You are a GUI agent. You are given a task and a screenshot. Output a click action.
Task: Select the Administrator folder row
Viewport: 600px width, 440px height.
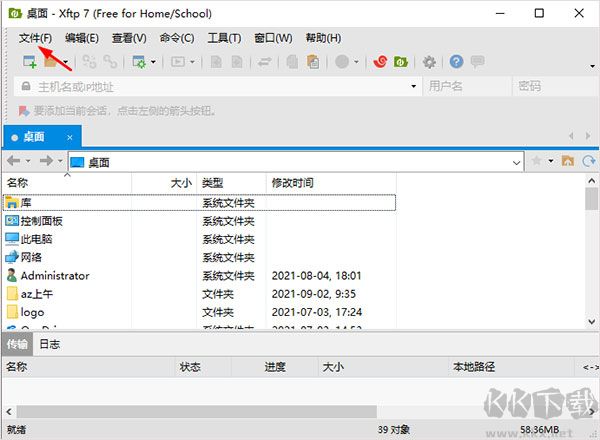199,275
